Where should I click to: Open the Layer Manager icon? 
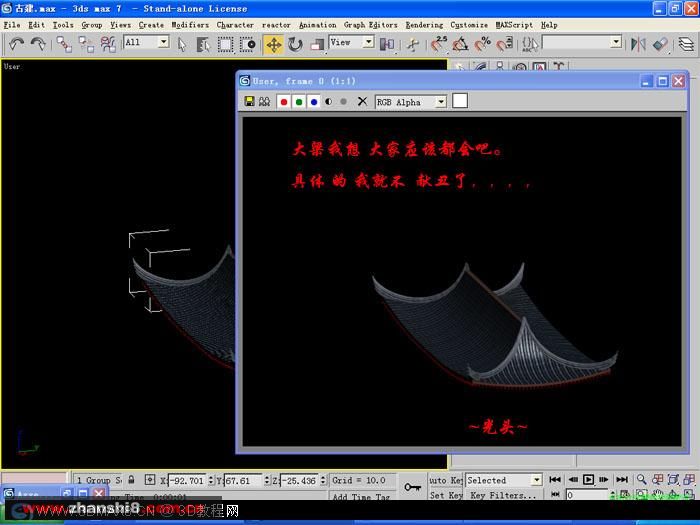pyautogui.click(x=686, y=44)
